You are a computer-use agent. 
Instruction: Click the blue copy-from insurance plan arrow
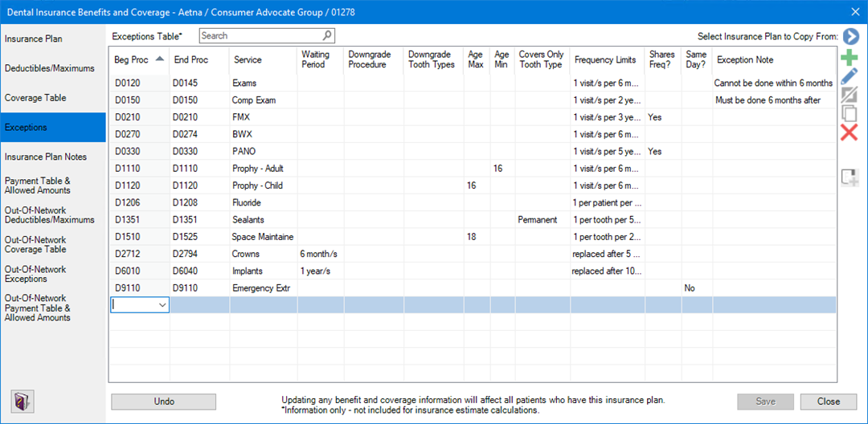850,37
